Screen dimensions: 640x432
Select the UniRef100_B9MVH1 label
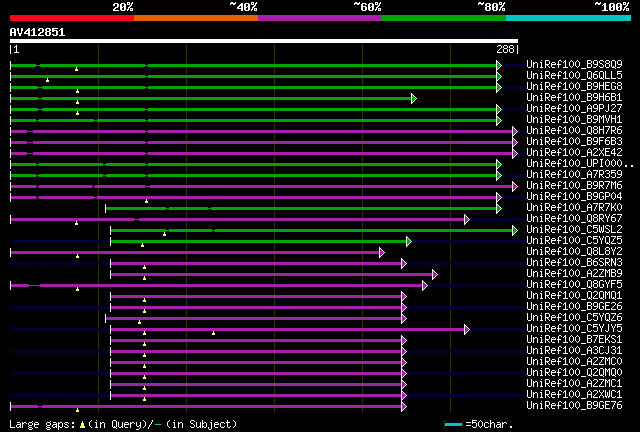click(x=574, y=119)
